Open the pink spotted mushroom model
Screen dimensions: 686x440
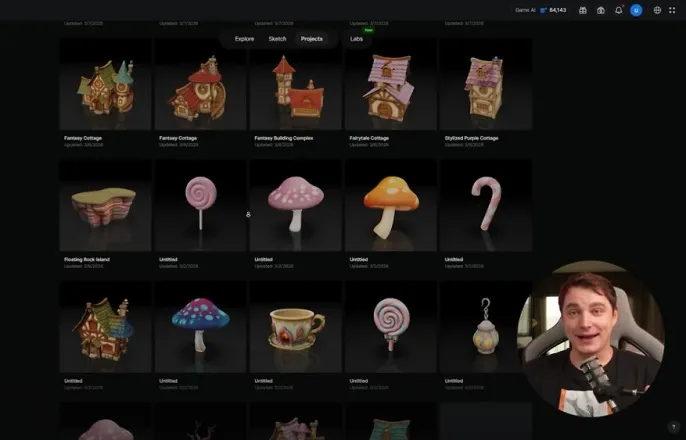coord(296,206)
